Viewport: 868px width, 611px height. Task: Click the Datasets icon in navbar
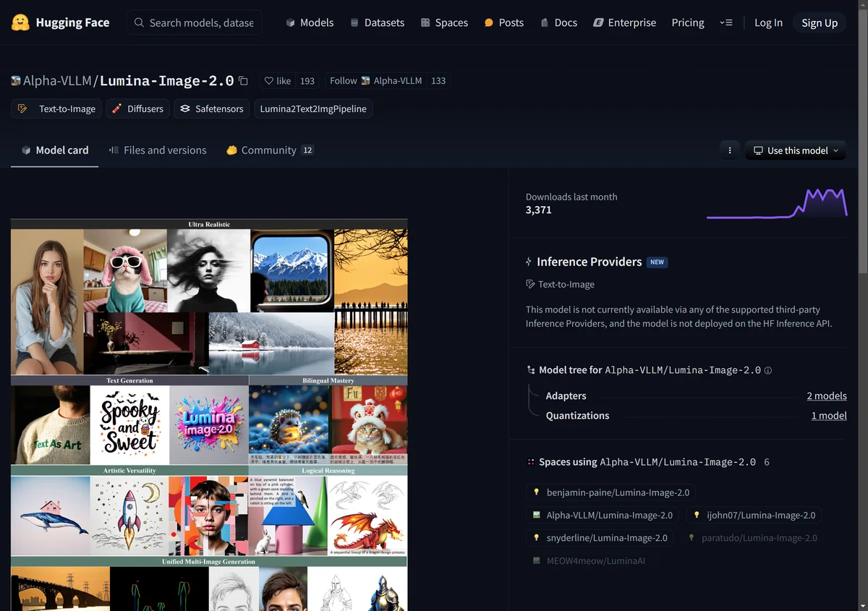pyautogui.click(x=354, y=22)
